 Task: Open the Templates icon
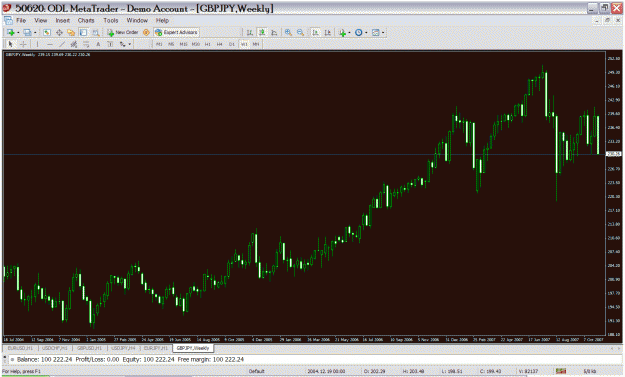[375, 32]
